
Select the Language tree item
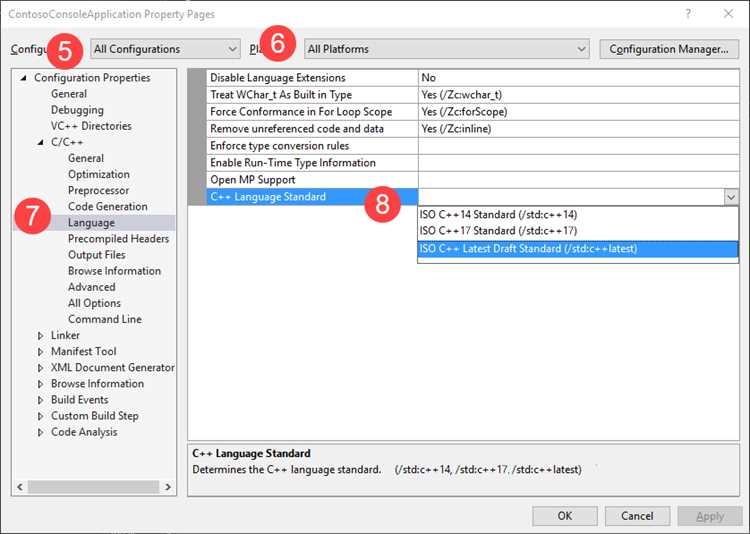91,222
